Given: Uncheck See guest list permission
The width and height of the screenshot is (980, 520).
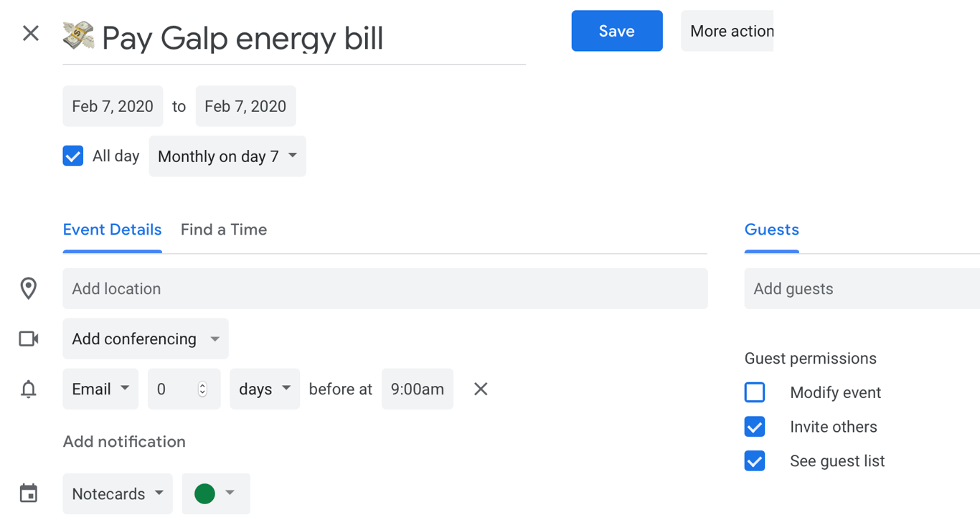Looking at the screenshot, I should point(755,460).
